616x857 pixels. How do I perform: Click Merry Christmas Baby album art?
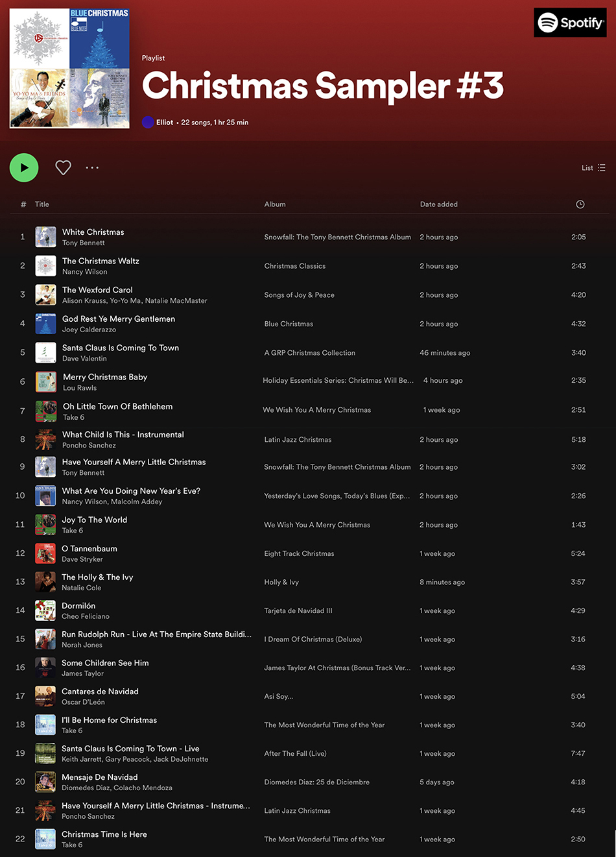(x=46, y=381)
